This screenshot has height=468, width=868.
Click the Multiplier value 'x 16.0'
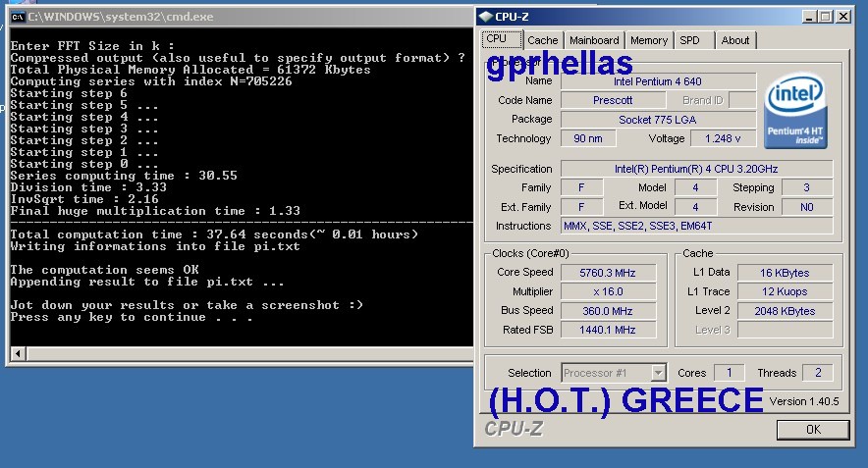click(x=608, y=291)
